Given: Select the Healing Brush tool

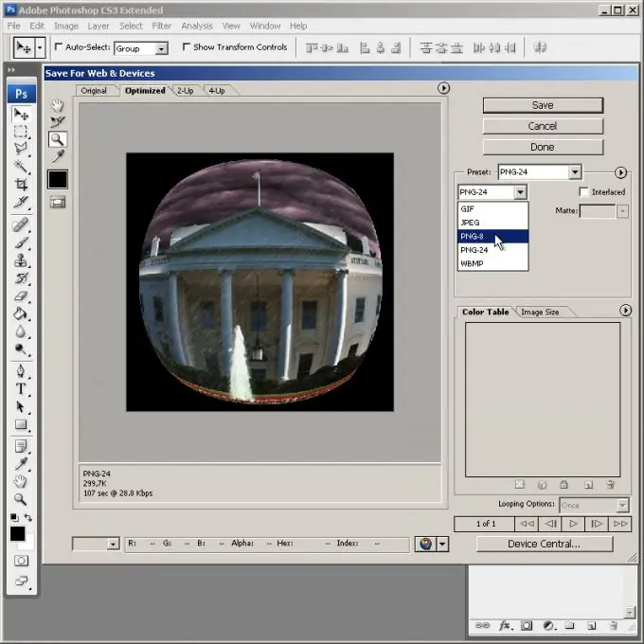Looking at the screenshot, I should (x=21, y=225).
